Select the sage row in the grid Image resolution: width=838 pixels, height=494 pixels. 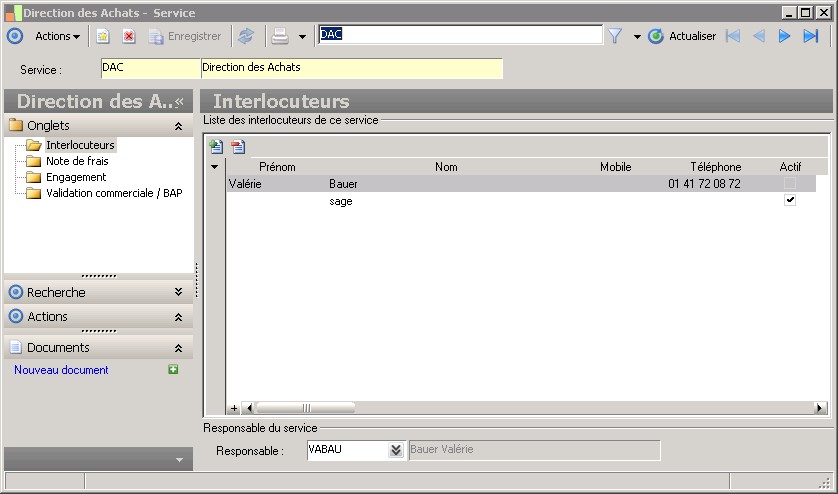pos(521,201)
